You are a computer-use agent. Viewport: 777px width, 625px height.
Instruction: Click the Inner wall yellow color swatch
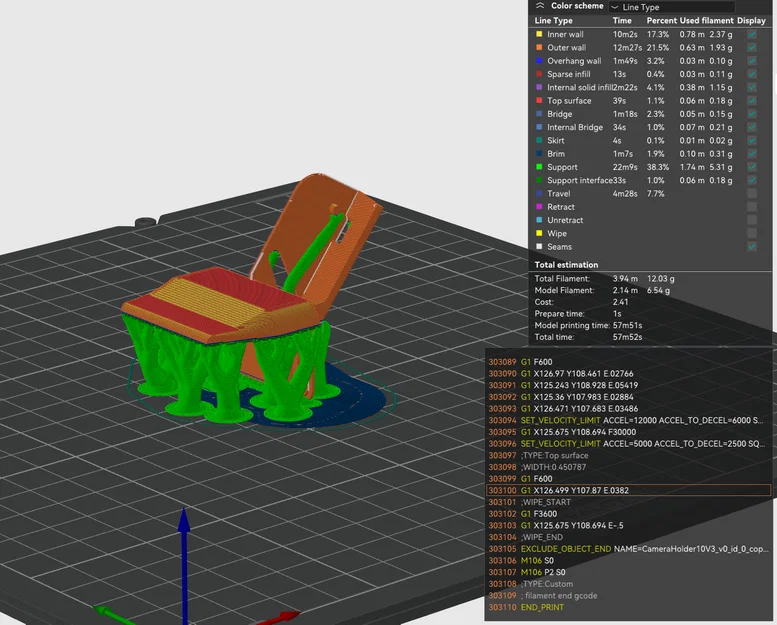coord(539,34)
